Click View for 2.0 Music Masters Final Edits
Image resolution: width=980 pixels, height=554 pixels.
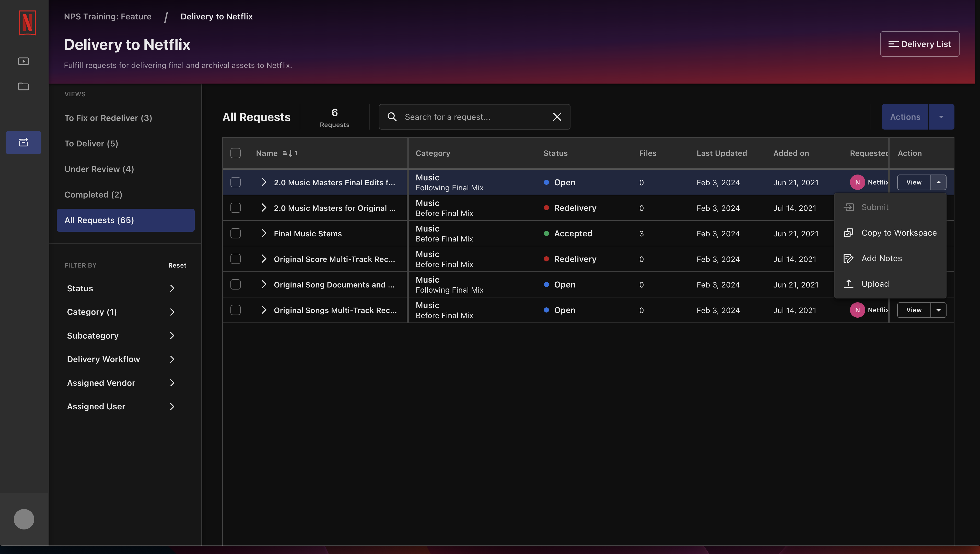tap(914, 182)
